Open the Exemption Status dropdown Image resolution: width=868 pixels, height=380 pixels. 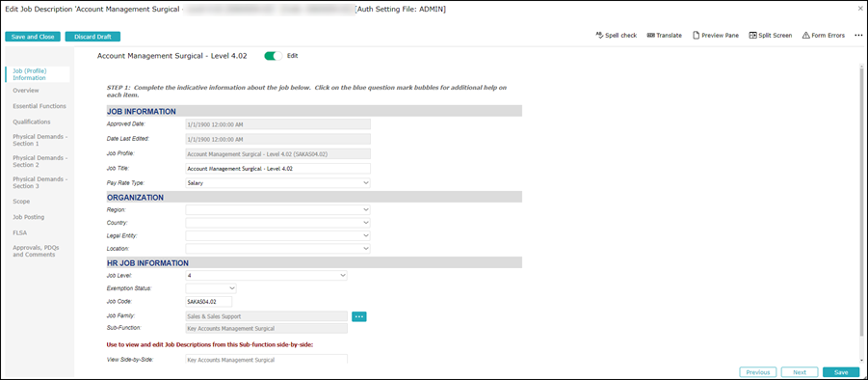211,288
